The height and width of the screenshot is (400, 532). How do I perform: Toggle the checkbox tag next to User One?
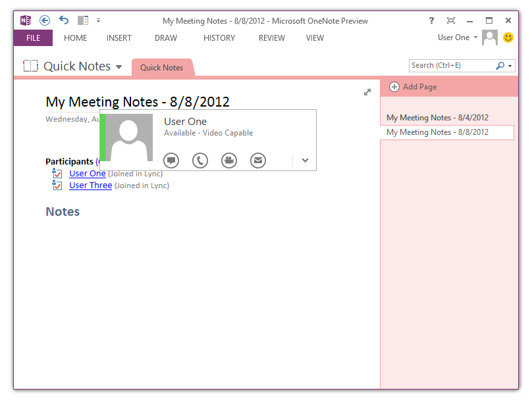tap(57, 173)
